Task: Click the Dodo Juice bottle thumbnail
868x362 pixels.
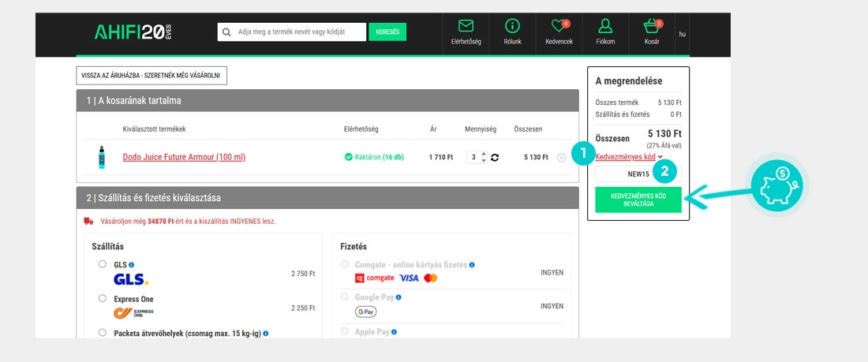Action: pyautogui.click(x=101, y=157)
